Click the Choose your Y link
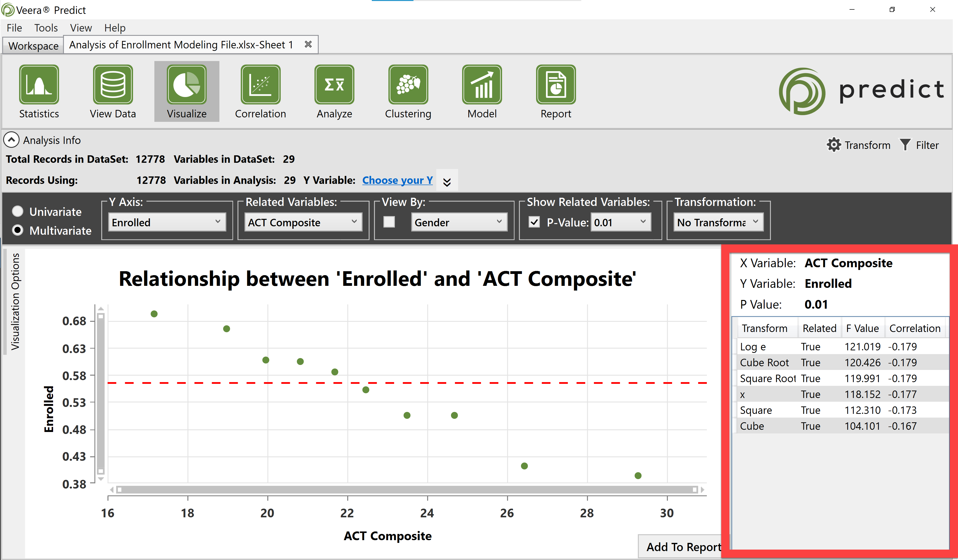Image resolution: width=958 pixels, height=560 pixels. 397,180
